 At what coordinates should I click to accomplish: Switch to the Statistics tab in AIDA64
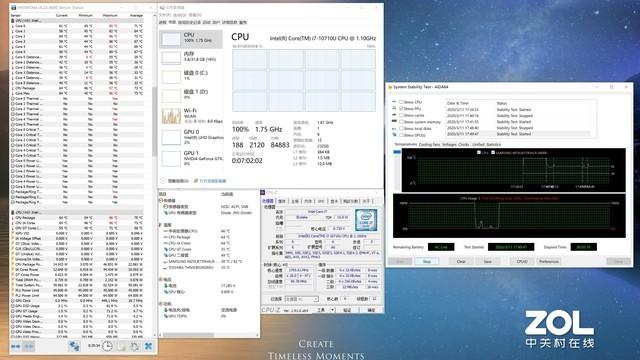pos(493,144)
